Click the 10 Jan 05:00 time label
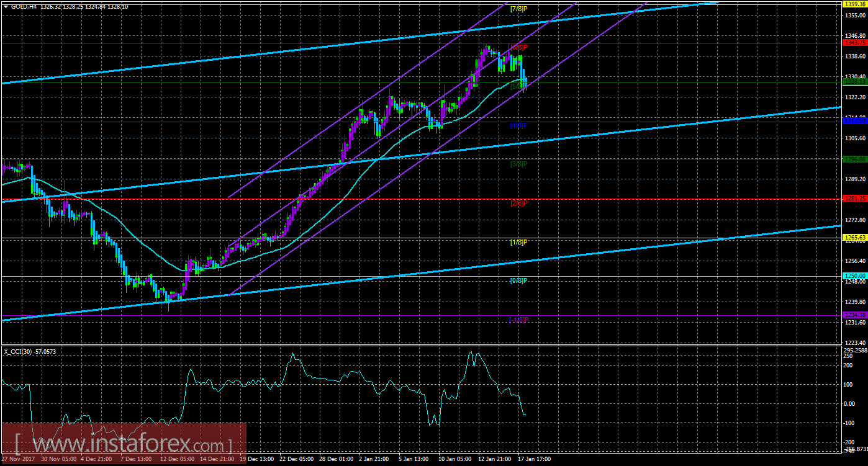This screenshot has width=868, height=466. pyautogui.click(x=454, y=460)
